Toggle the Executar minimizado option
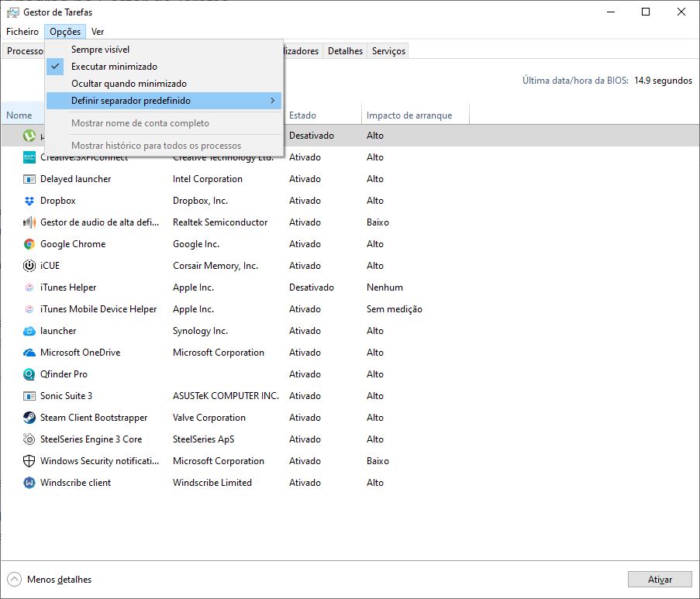 tap(164, 67)
